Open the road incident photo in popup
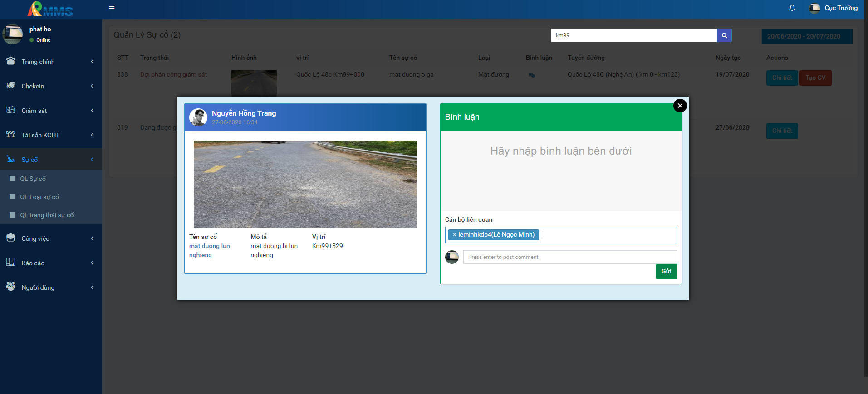This screenshot has width=868, height=394. [305, 184]
